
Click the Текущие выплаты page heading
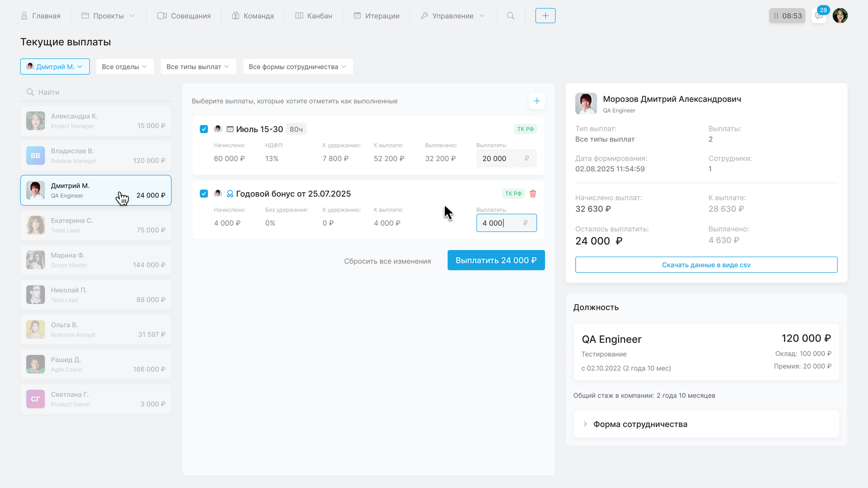tap(66, 42)
